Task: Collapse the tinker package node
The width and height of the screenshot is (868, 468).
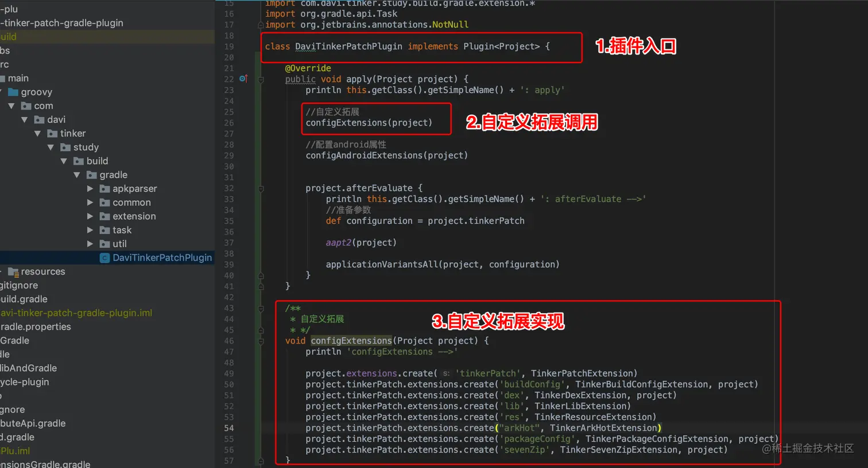Action: [x=38, y=134]
